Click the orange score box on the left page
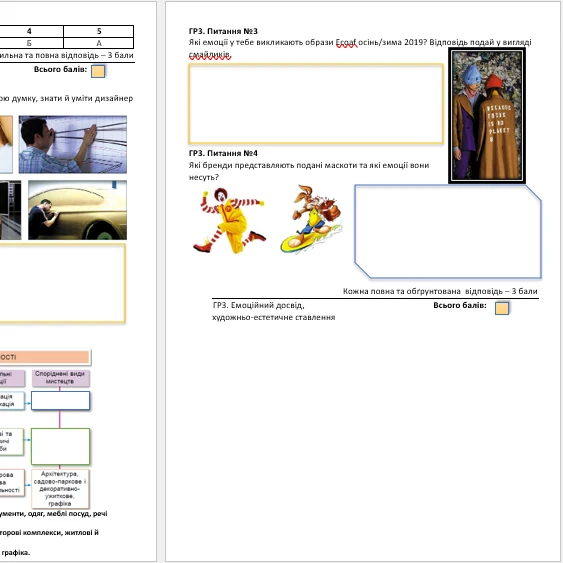The height and width of the screenshot is (563, 563). click(98, 71)
